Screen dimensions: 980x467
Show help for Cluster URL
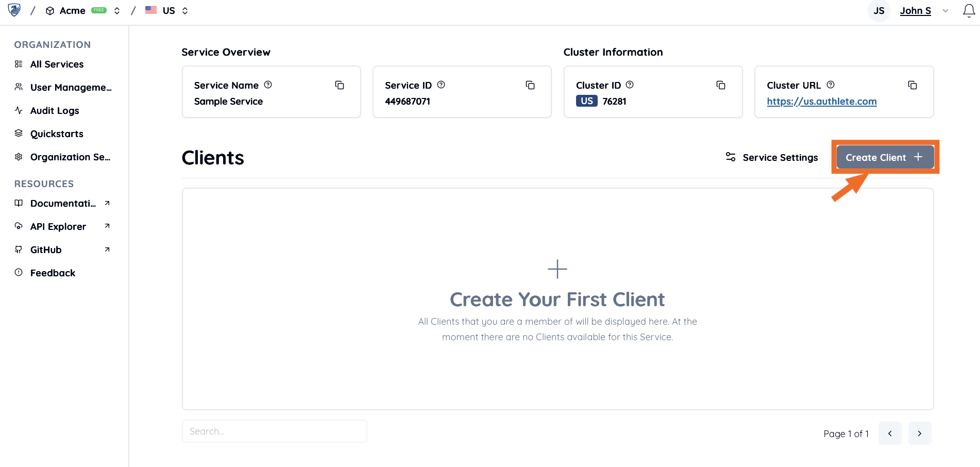[x=831, y=85]
